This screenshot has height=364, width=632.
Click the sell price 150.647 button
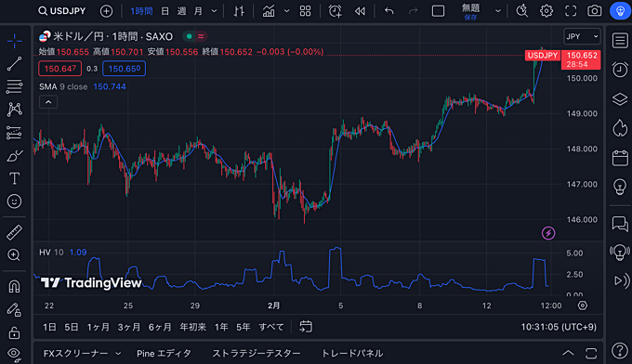point(60,69)
